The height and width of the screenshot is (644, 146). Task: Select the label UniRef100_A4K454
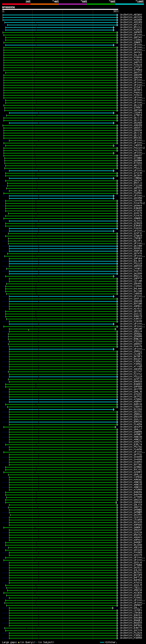coord(131,369)
